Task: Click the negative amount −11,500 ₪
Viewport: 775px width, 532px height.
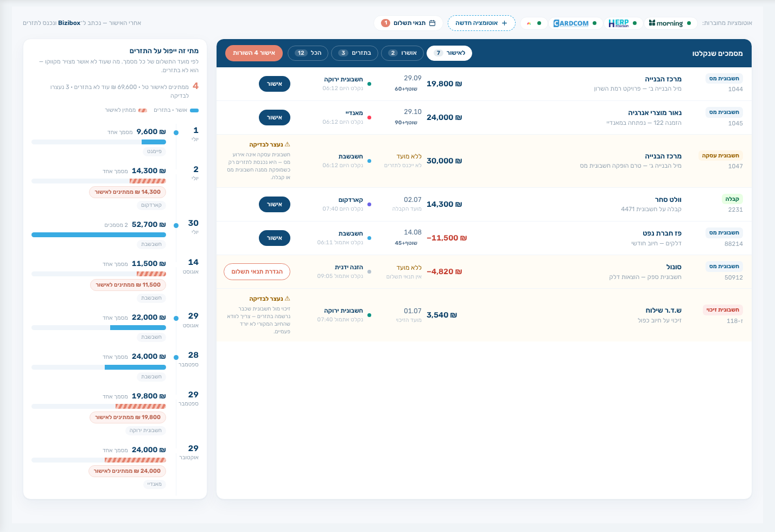Action: (447, 238)
